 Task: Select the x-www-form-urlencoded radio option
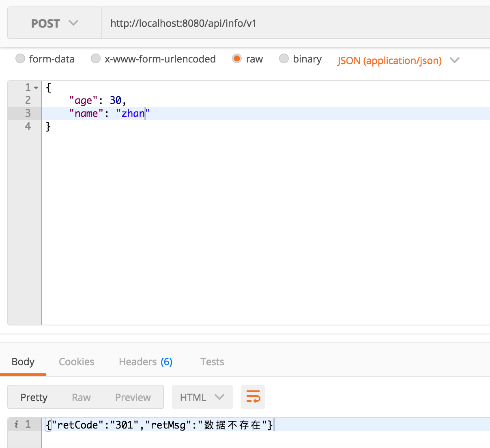[96, 59]
